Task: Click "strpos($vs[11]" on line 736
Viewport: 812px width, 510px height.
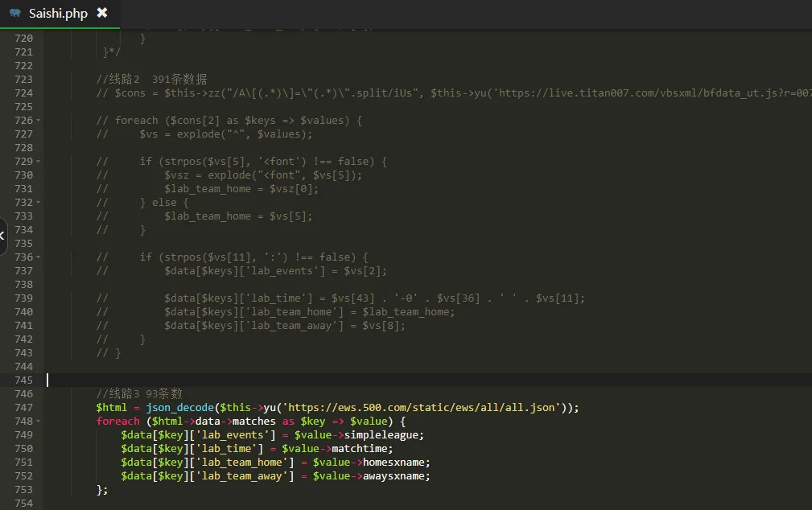Action: tap(208, 257)
